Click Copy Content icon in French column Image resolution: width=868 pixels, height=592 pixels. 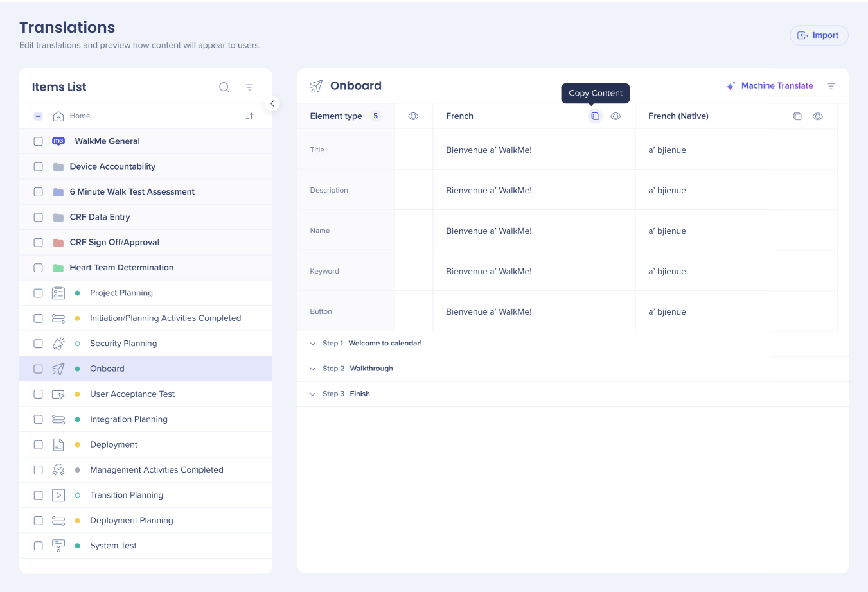(595, 116)
